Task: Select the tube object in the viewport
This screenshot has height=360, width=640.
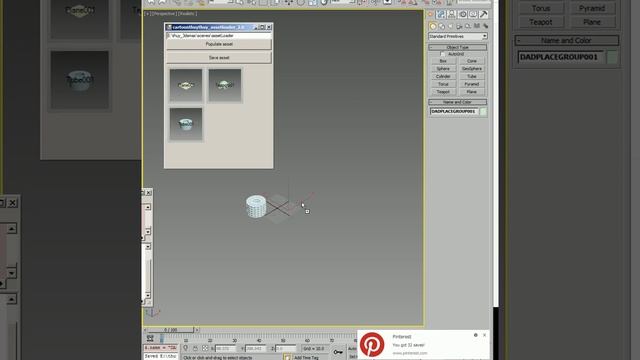Action: point(256,206)
